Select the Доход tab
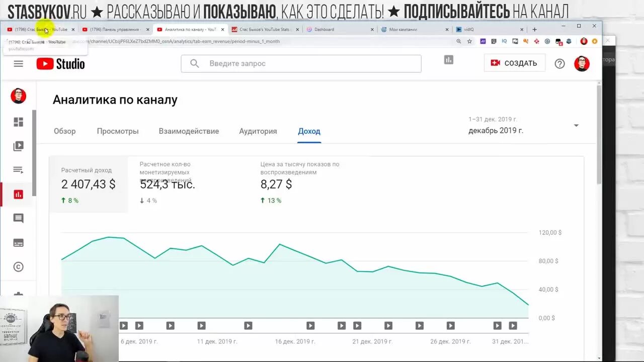The image size is (644, 362). click(309, 131)
